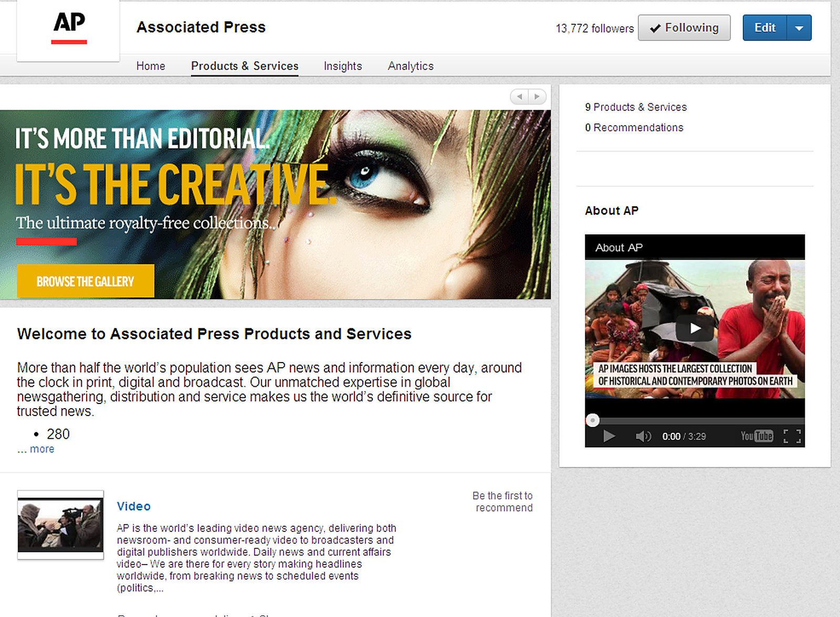The width and height of the screenshot is (840, 617).
Task: Open video on YouTube logo
Action: pos(757,436)
